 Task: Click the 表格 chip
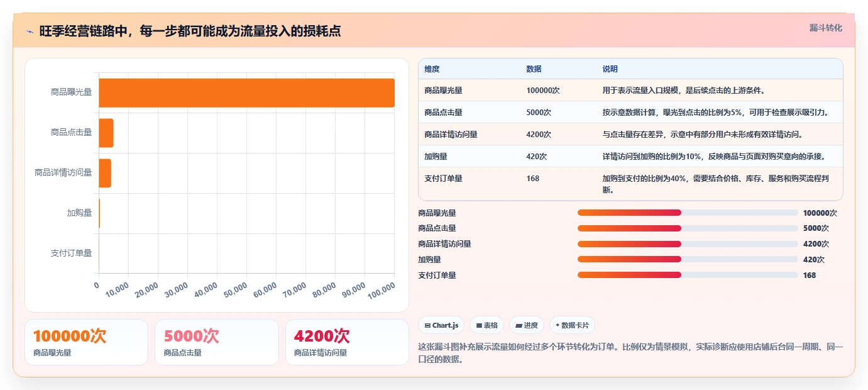(486, 325)
